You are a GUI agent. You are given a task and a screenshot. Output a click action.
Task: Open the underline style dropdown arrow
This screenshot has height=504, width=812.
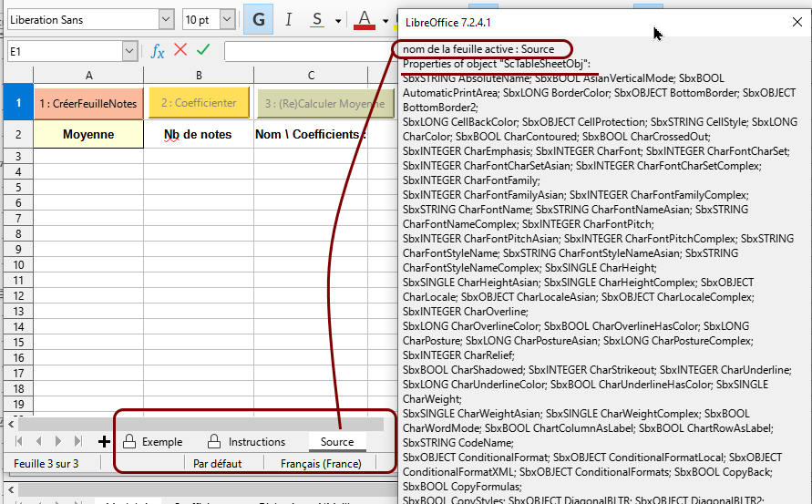tap(338, 20)
